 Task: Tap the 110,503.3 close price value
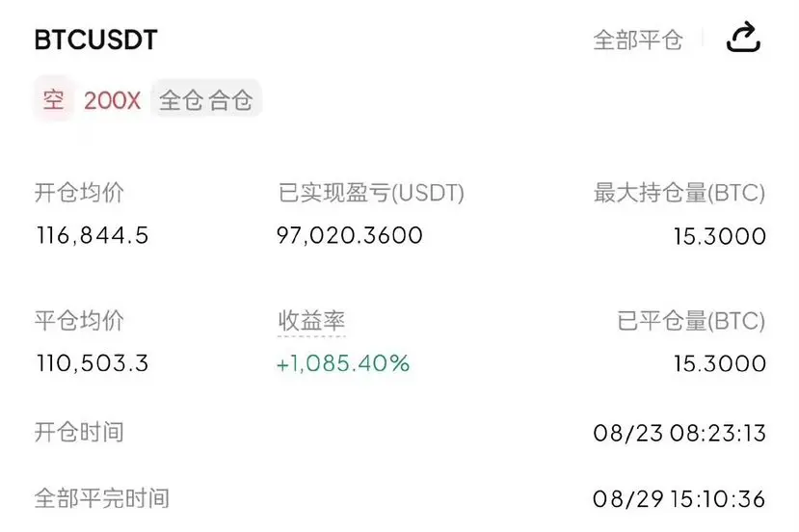tap(93, 363)
